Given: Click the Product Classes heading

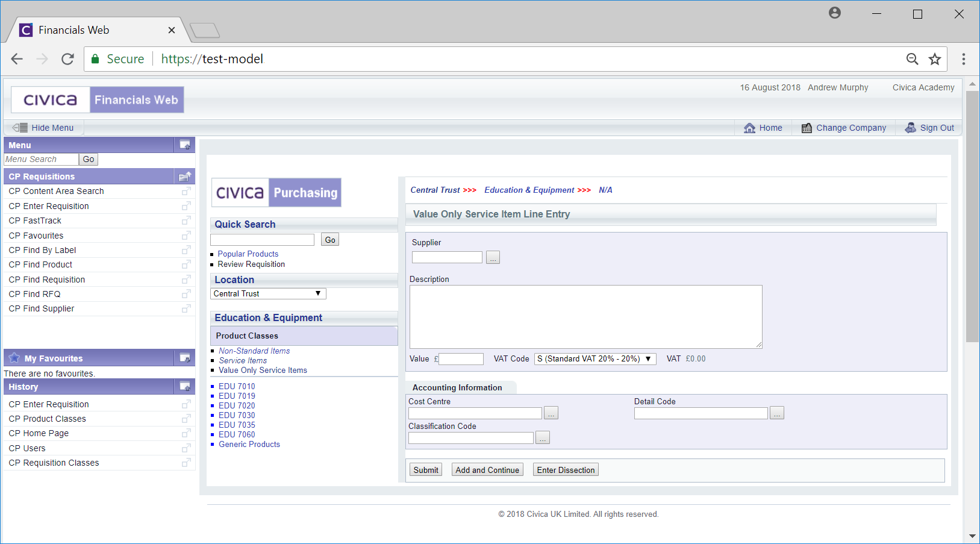Looking at the screenshot, I should (x=247, y=336).
